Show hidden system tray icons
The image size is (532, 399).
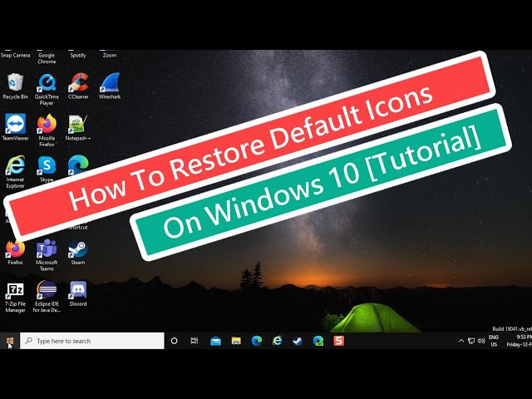[461, 341]
